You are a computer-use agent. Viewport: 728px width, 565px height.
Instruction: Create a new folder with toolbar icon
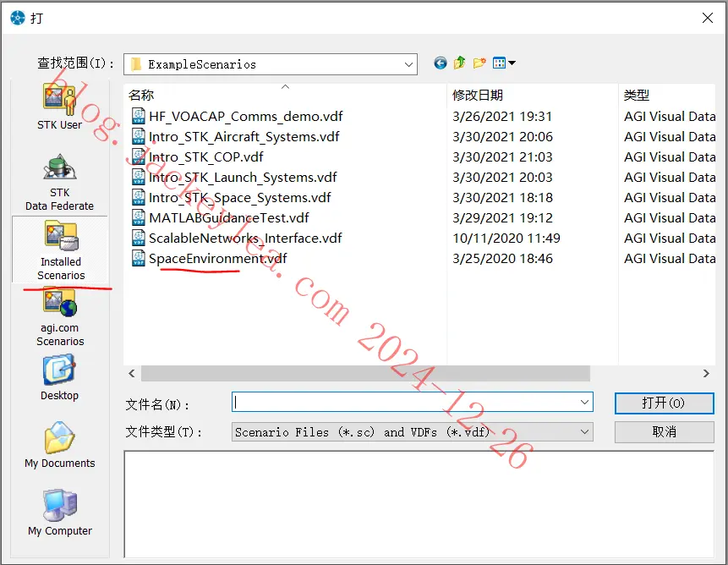pos(479,63)
